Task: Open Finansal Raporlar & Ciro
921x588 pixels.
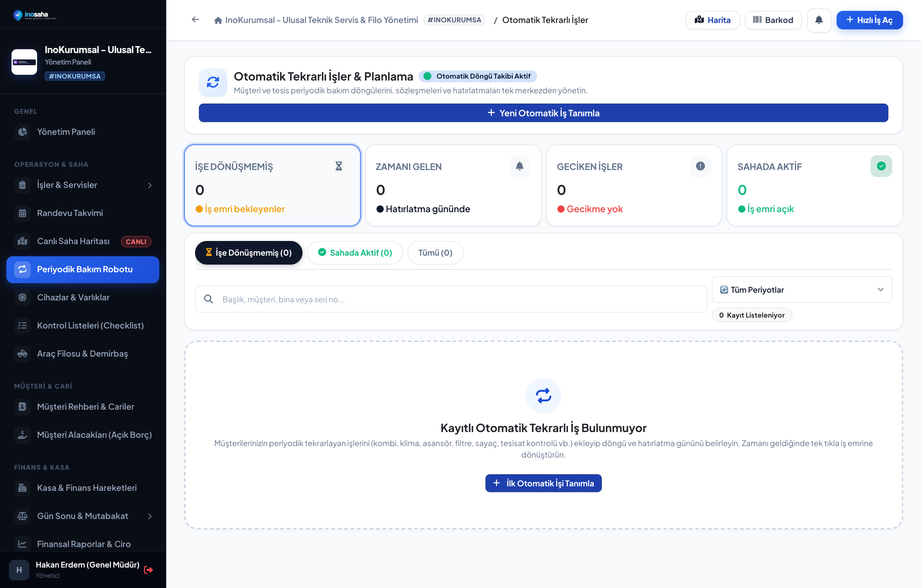Action: point(83,544)
